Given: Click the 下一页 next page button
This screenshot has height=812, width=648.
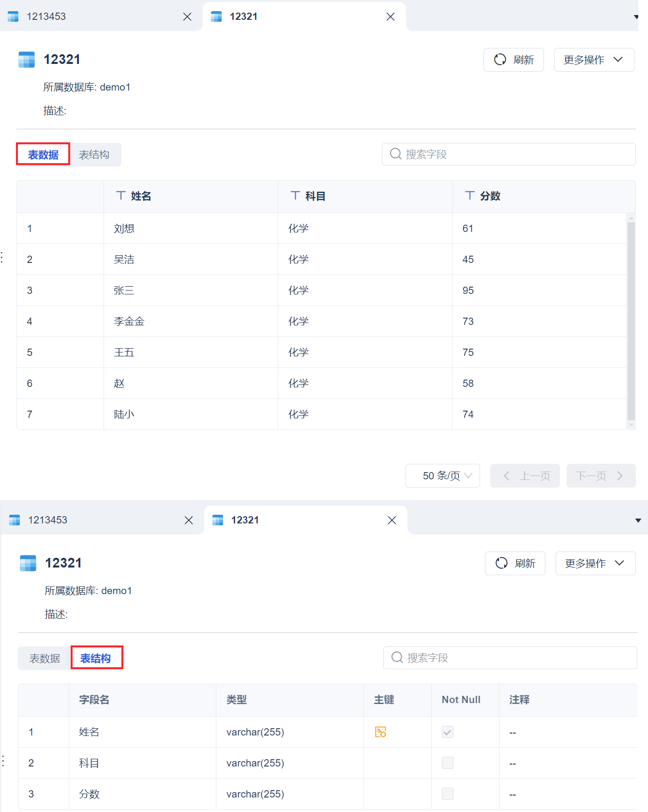Looking at the screenshot, I should click(601, 475).
